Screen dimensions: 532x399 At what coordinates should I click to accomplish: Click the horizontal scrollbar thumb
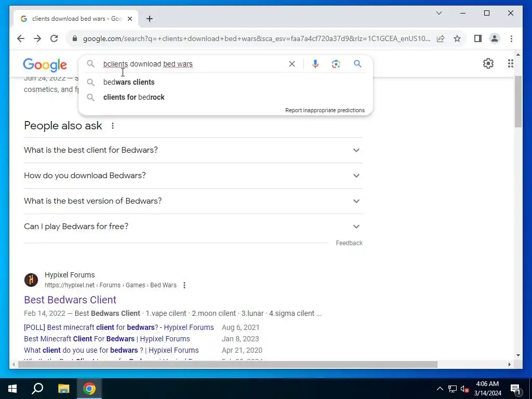tap(228, 364)
